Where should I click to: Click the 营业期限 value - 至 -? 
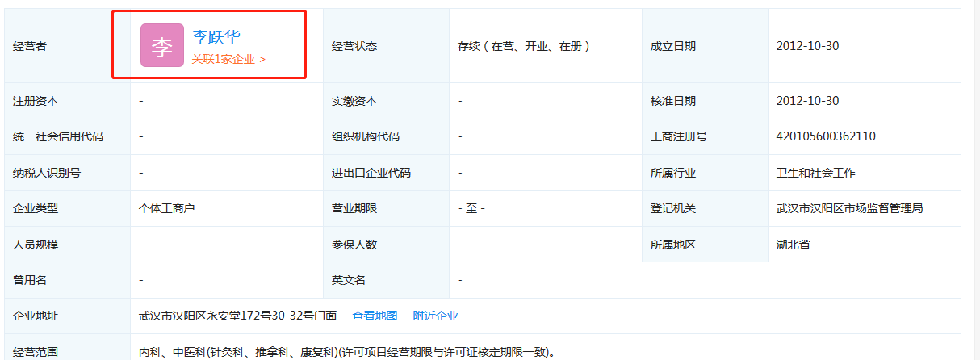pyautogui.click(x=471, y=208)
